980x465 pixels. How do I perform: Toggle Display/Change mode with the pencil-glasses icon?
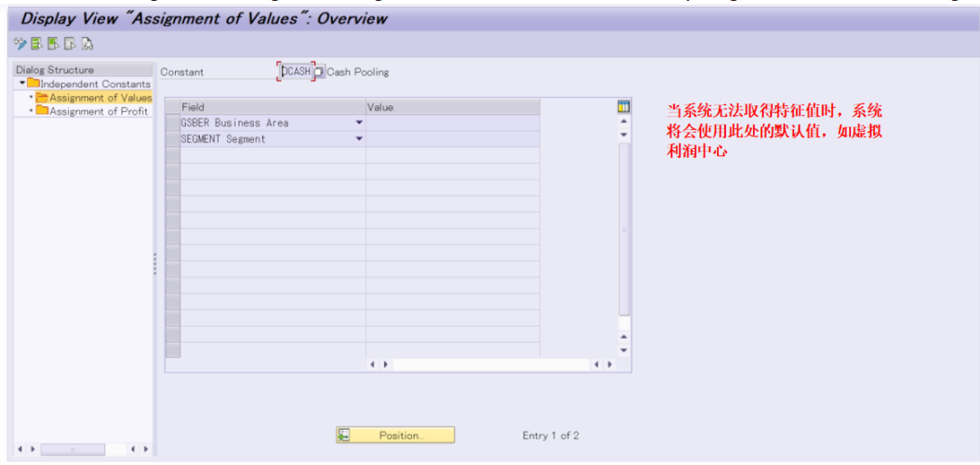coord(20,44)
